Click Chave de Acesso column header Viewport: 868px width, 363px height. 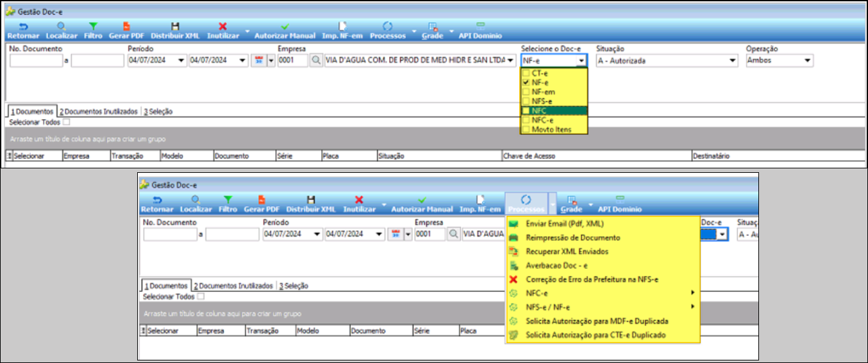click(x=596, y=156)
